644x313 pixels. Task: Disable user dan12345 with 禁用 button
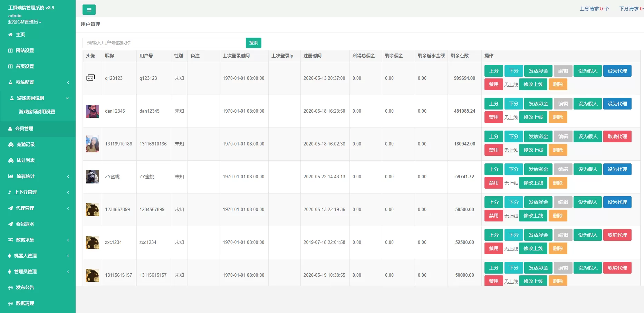tap(493, 117)
